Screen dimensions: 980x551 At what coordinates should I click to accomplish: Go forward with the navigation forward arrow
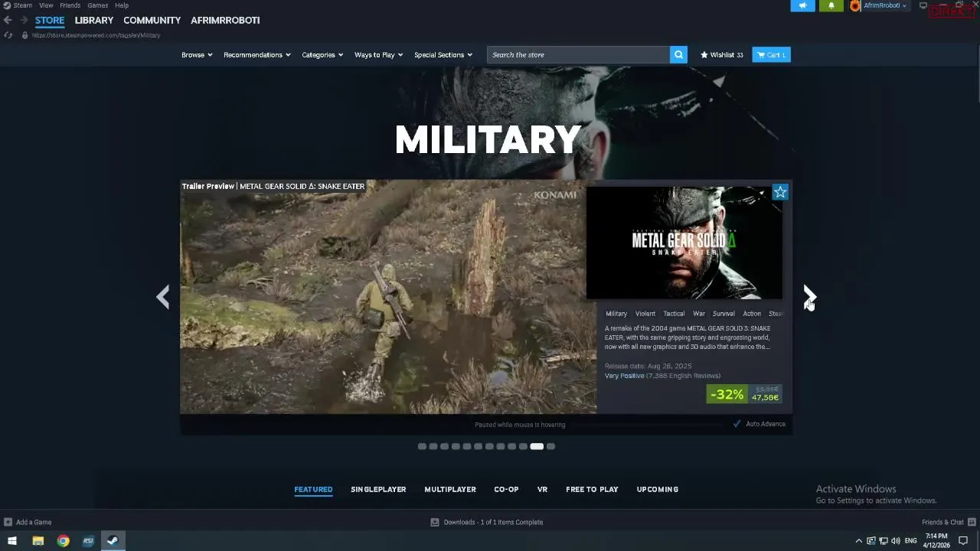[24, 20]
